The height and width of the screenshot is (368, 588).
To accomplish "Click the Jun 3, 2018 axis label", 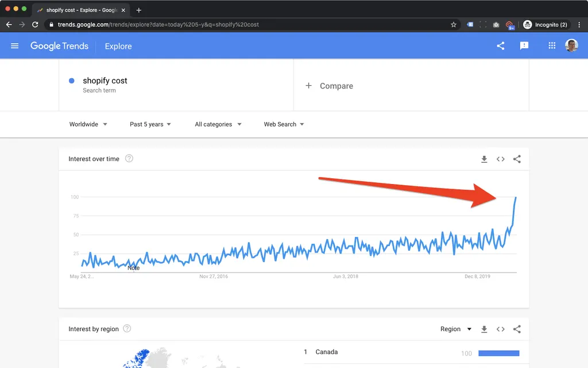I will [345, 277].
